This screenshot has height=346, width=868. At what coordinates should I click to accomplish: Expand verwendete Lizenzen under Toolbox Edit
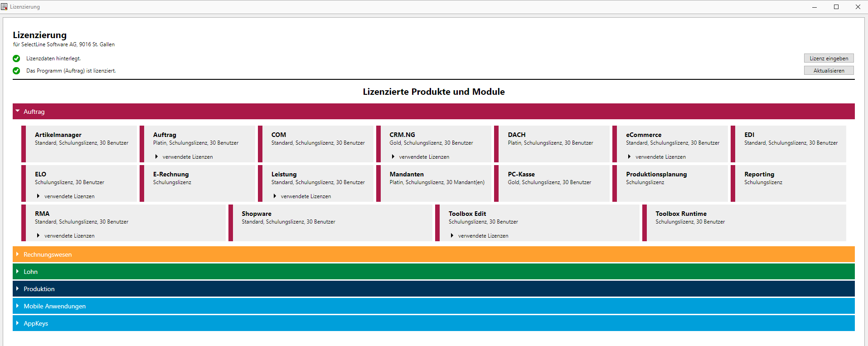pyautogui.click(x=479, y=236)
